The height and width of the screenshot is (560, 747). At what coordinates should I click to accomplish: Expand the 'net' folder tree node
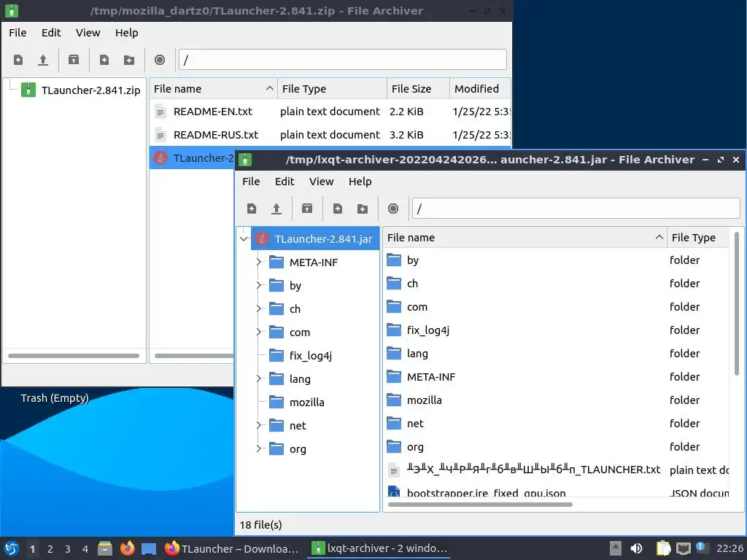click(259, 425)
